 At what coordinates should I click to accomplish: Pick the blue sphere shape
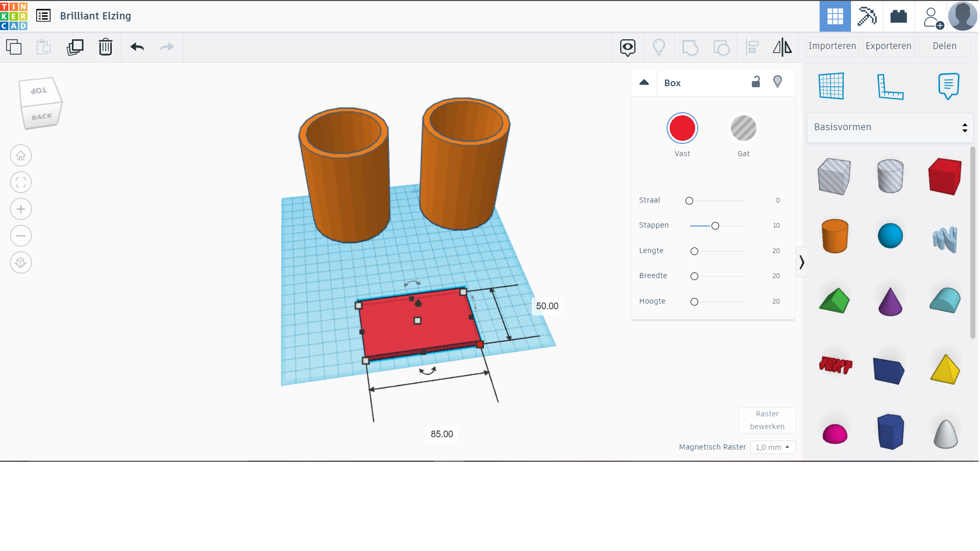(x=890, y=236)
